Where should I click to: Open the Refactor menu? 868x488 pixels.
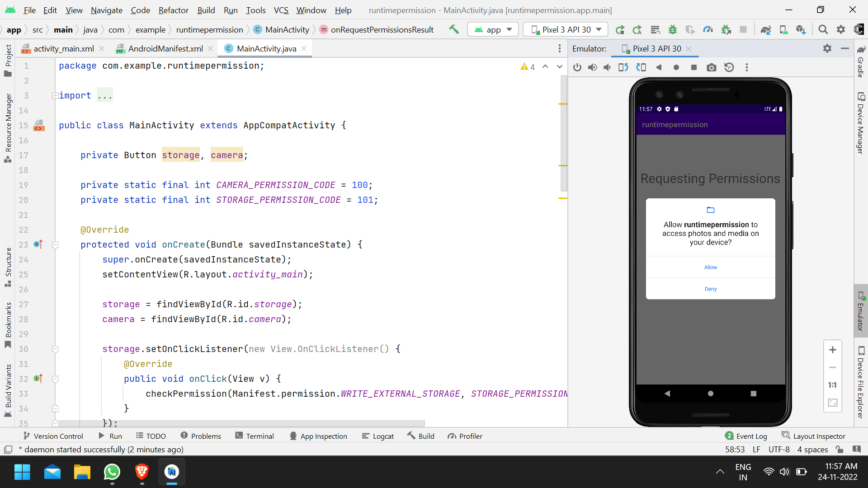[173, 10]
